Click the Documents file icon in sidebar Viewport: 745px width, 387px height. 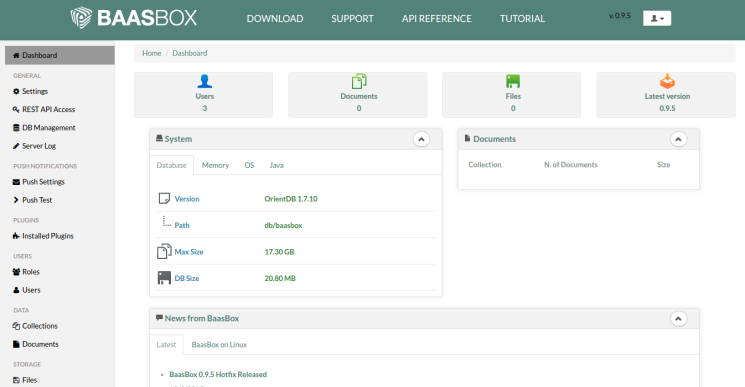16,344
